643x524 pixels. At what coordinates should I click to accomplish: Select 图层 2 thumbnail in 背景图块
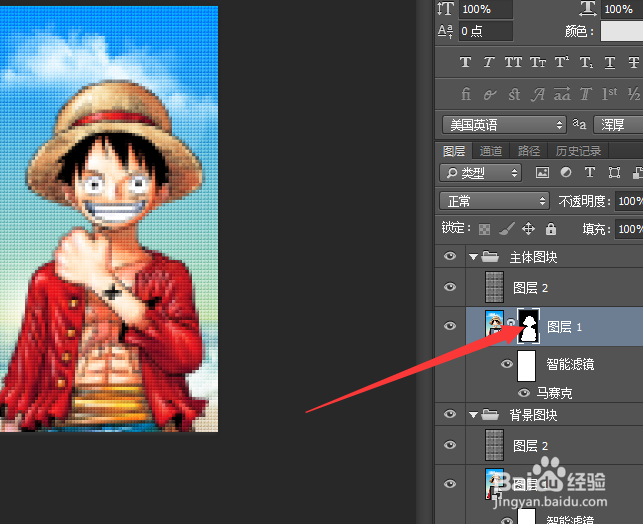[495, 445]
